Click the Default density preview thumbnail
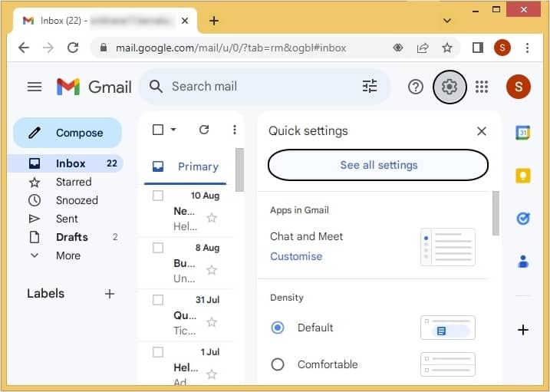This screenshot has width=550, height=392. tap(448, 328)
